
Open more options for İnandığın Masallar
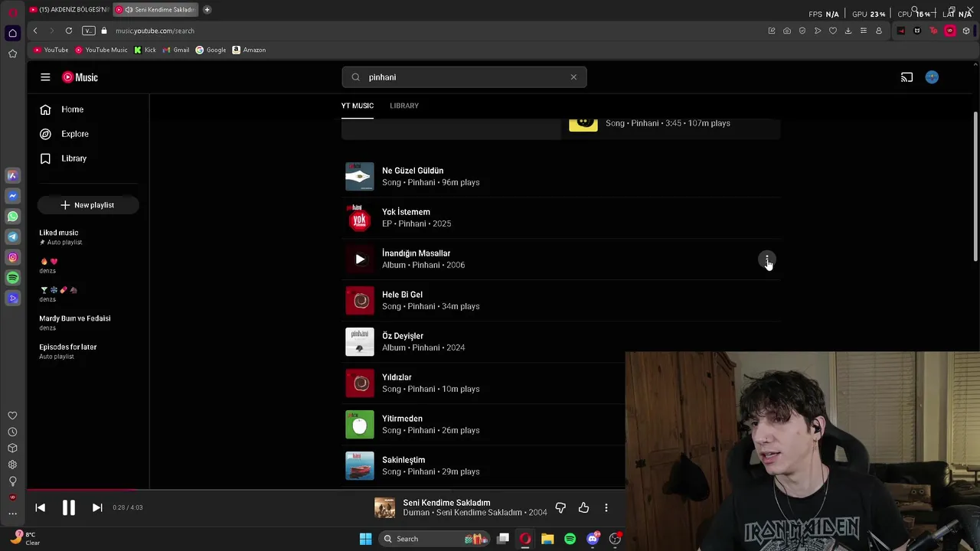(766, 259)
